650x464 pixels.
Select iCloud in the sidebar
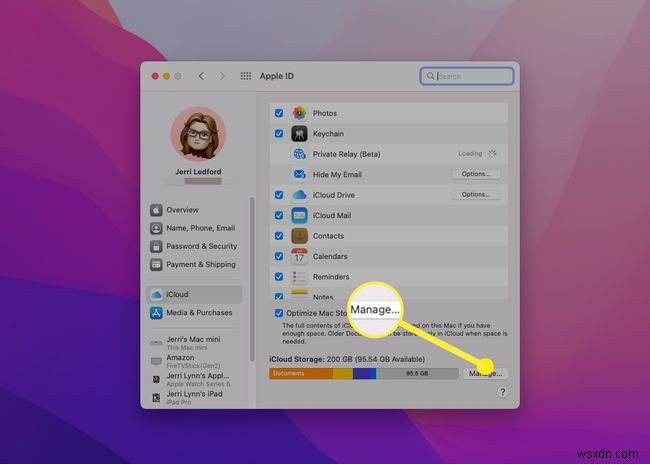click(x=193, y=294)
